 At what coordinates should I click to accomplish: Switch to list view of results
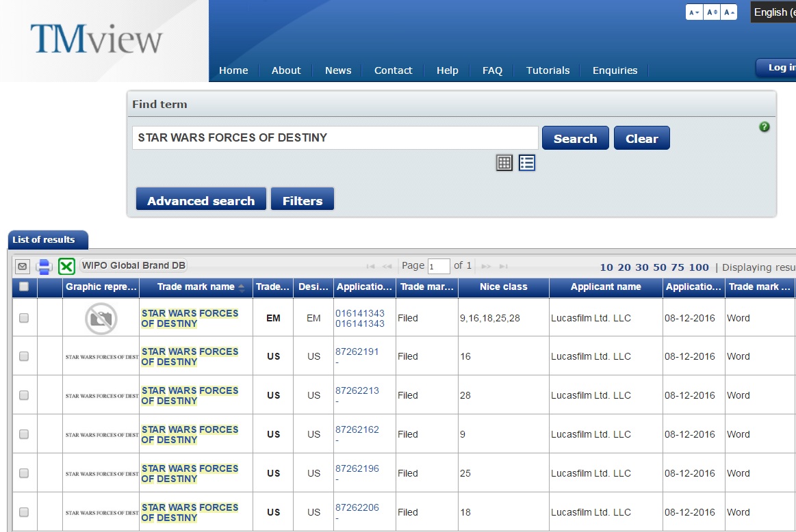click(526, 162)
